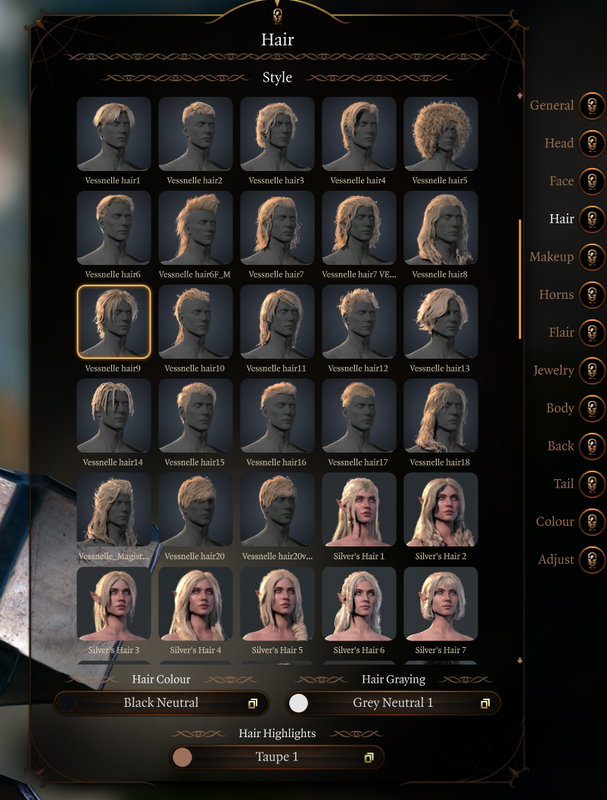The image size is (607, 800).
Task: Choose the Vessnelle hair10 style
Action: (x=195, y=322)
